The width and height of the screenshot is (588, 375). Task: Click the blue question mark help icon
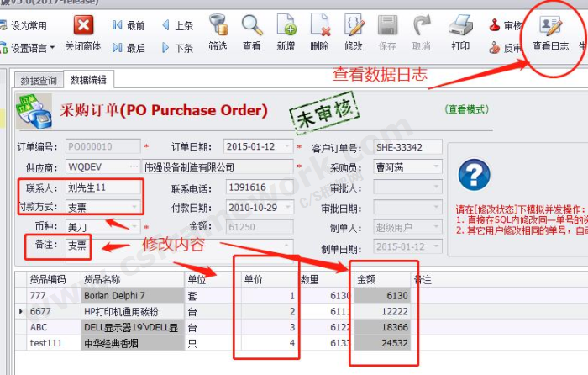(473, 174)
